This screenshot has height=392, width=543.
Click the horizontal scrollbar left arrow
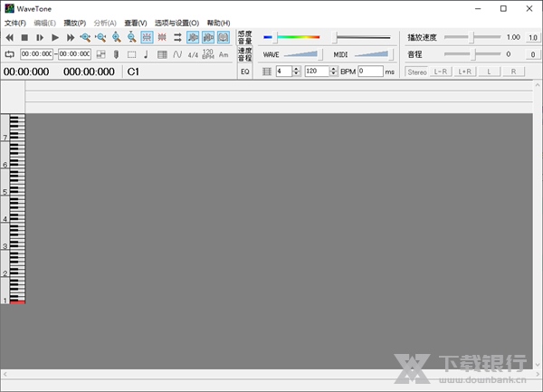point(5,374)
